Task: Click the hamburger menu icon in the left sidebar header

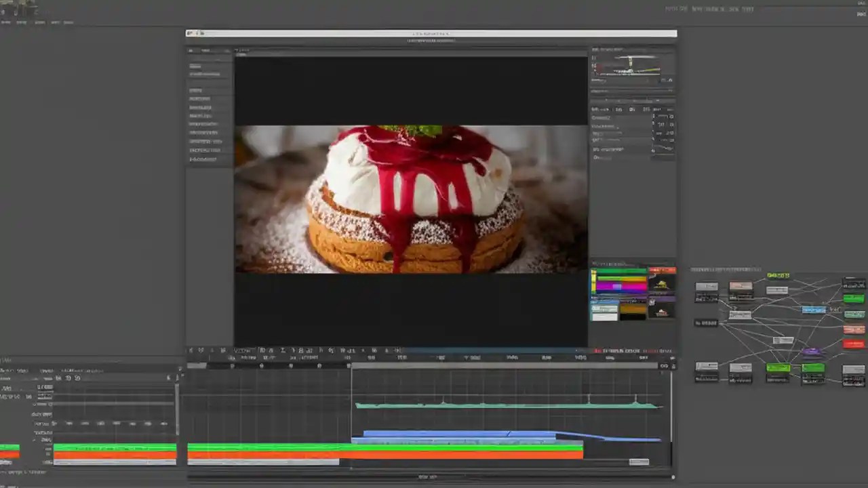Action: point(191,50)
